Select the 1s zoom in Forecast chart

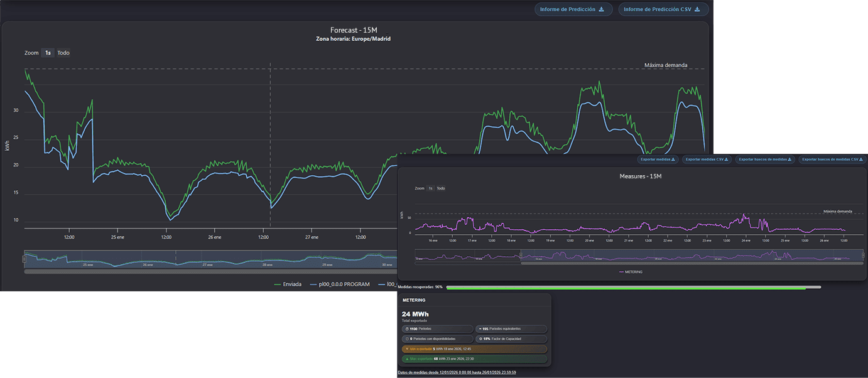(48, 53)
